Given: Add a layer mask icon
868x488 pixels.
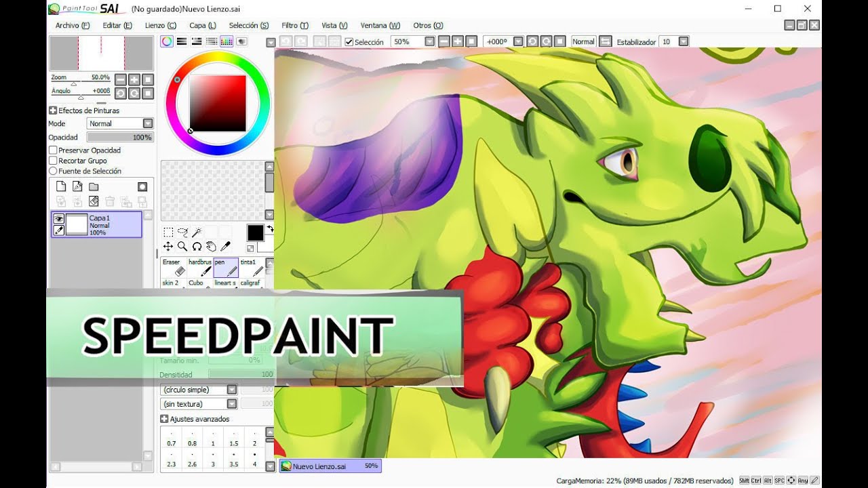Looking at the screenshot, I should coord(142,186).
